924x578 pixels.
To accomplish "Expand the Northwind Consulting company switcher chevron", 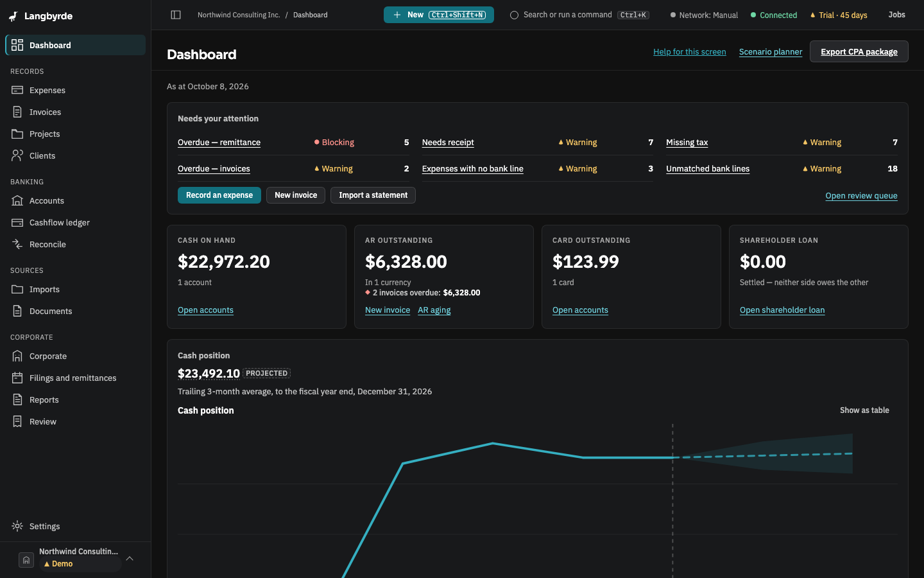I will (x=130, y=558).
